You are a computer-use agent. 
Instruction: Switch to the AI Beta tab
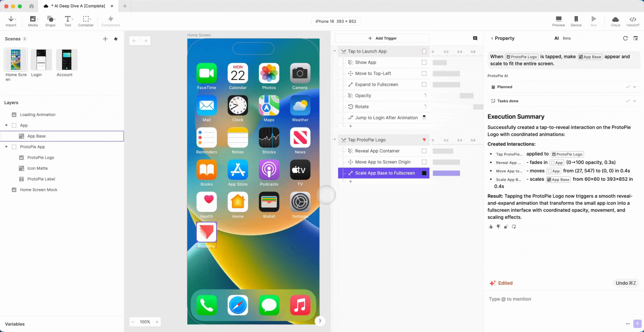coord(556,38)
